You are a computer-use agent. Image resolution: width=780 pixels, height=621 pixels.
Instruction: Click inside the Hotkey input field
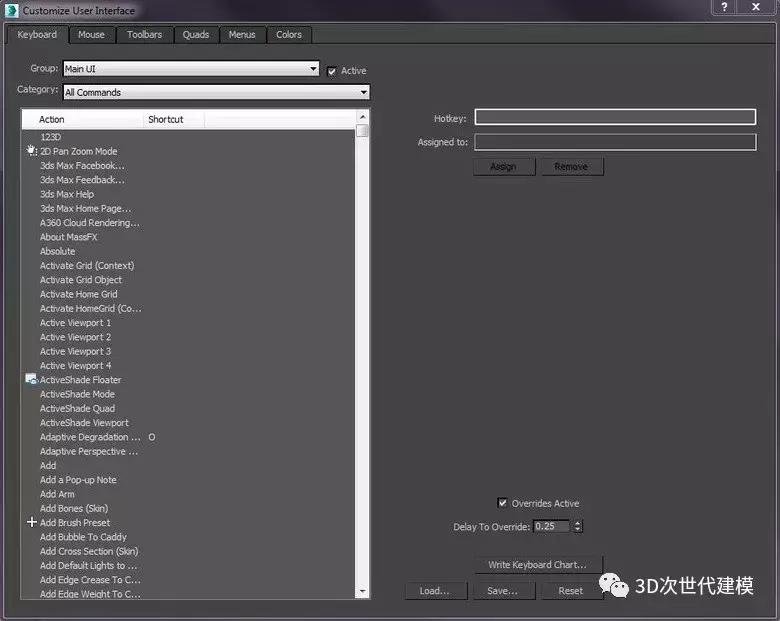[614, 118]
